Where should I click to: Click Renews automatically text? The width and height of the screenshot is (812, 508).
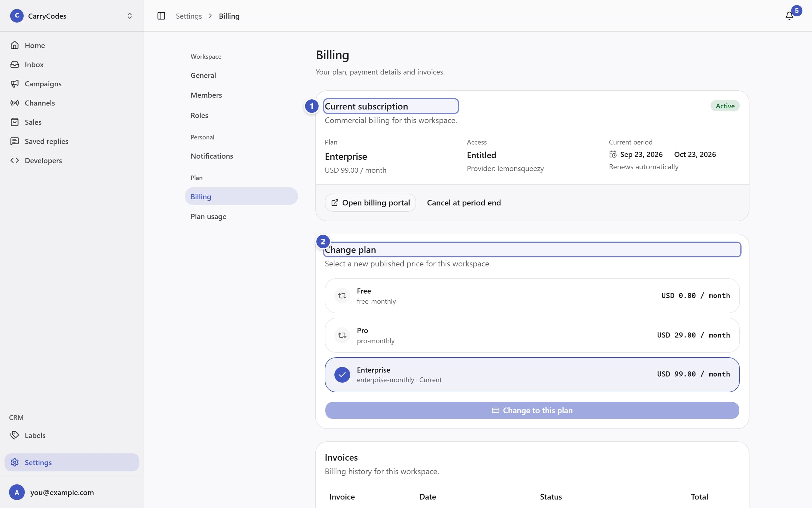(644, 167)
